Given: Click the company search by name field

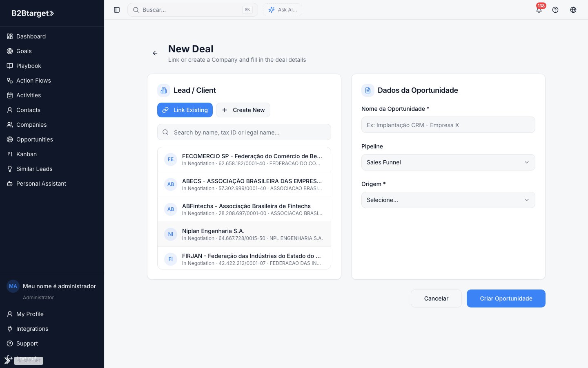Looking at the screenshot, I should click(x=244, y=132).
